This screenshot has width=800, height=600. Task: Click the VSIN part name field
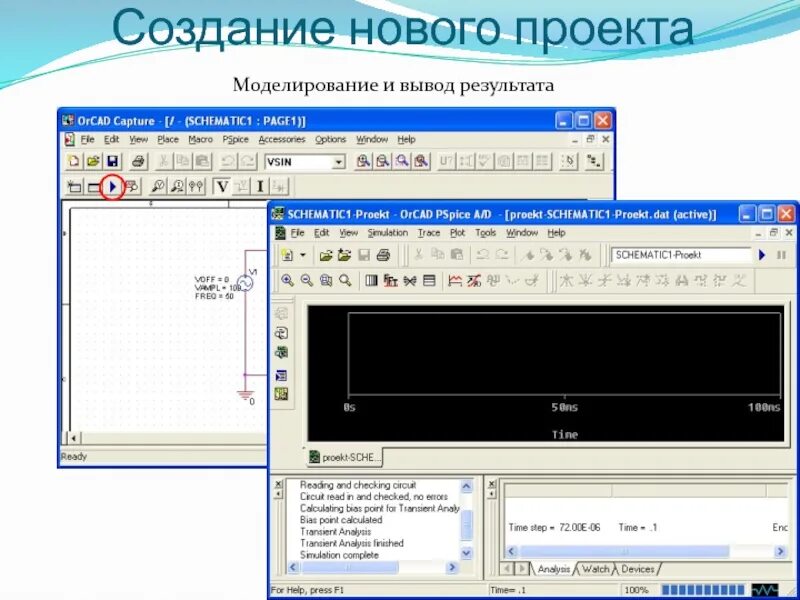(x=298, y=162)
